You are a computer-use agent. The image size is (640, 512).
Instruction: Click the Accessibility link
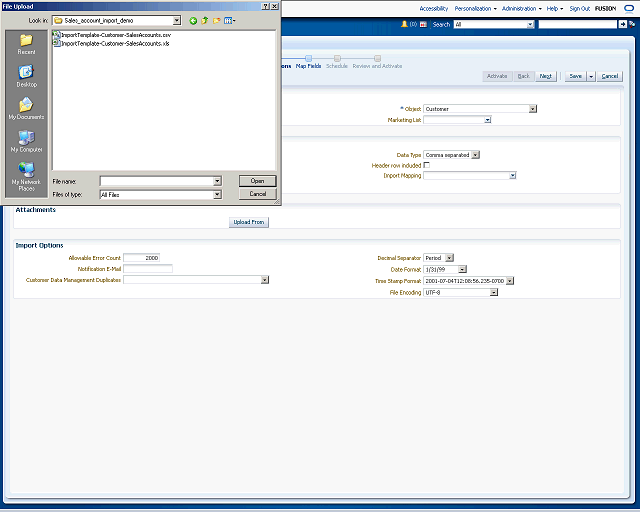tap(433, 9)
